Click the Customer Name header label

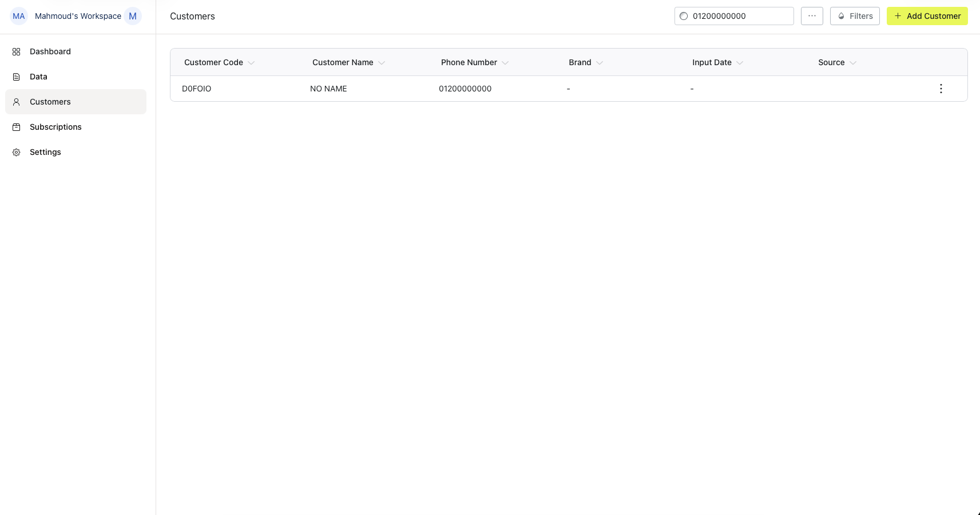(343, 62)
